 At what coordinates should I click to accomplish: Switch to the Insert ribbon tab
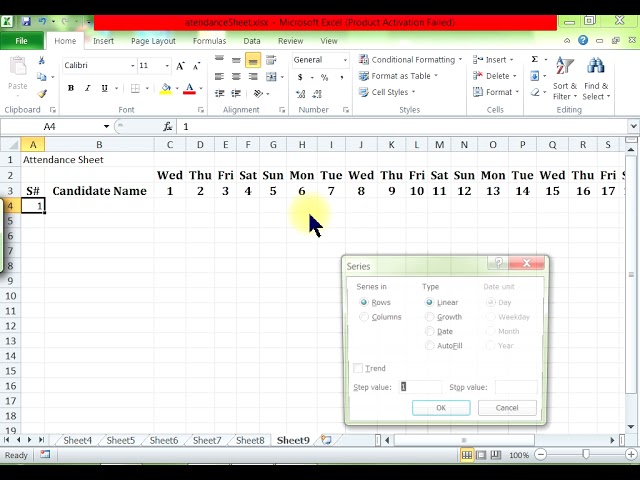pyautogui.click(x=103, y=41)
